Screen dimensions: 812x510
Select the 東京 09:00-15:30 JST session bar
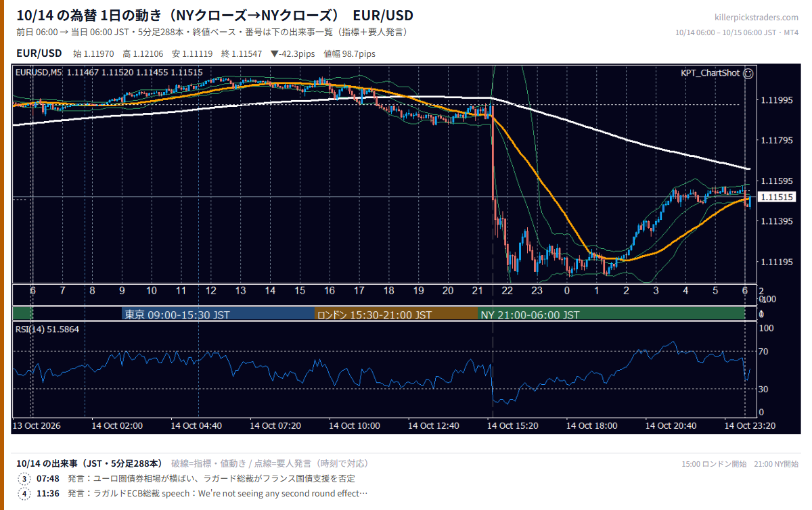219,315
